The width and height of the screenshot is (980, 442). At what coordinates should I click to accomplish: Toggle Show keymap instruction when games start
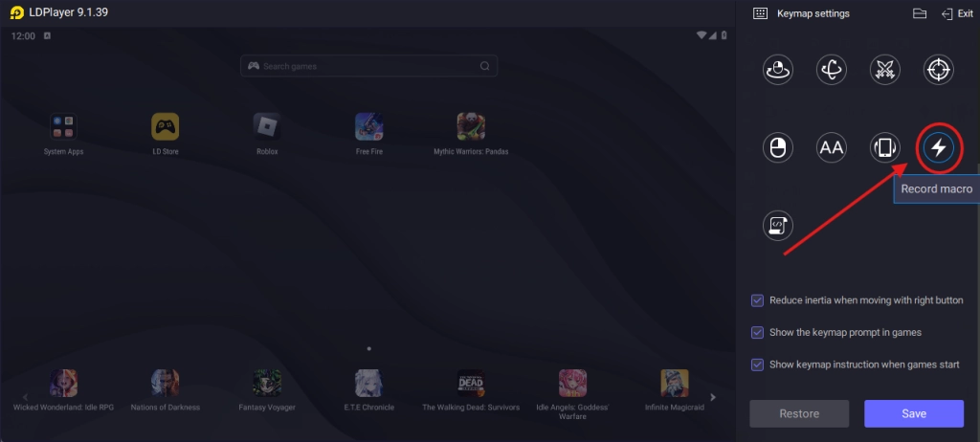[x=758, y=365]
